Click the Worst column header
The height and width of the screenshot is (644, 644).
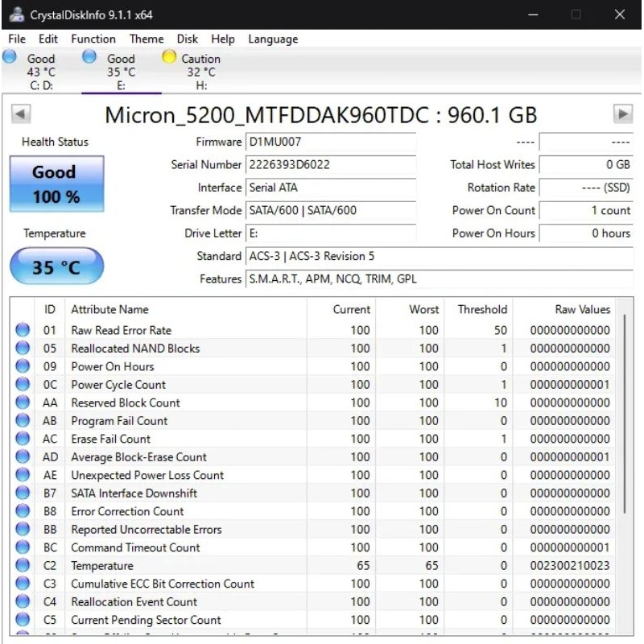tap(410, 309)
